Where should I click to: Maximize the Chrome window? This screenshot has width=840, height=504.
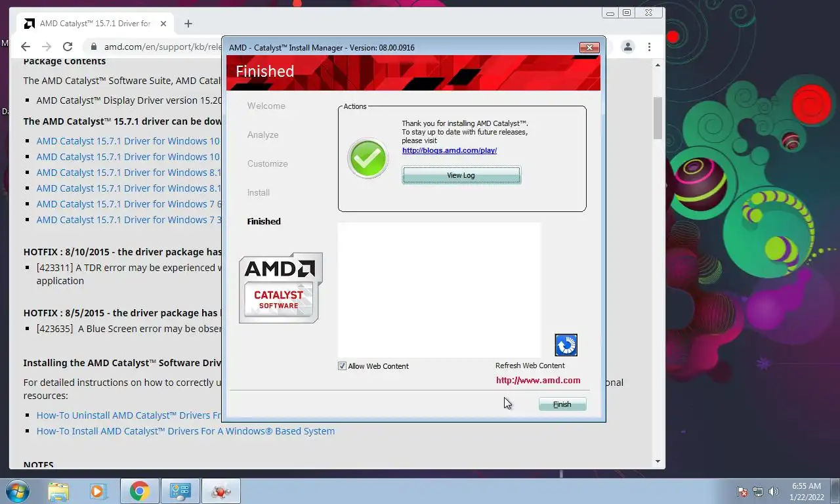click(x=627, y=12)
